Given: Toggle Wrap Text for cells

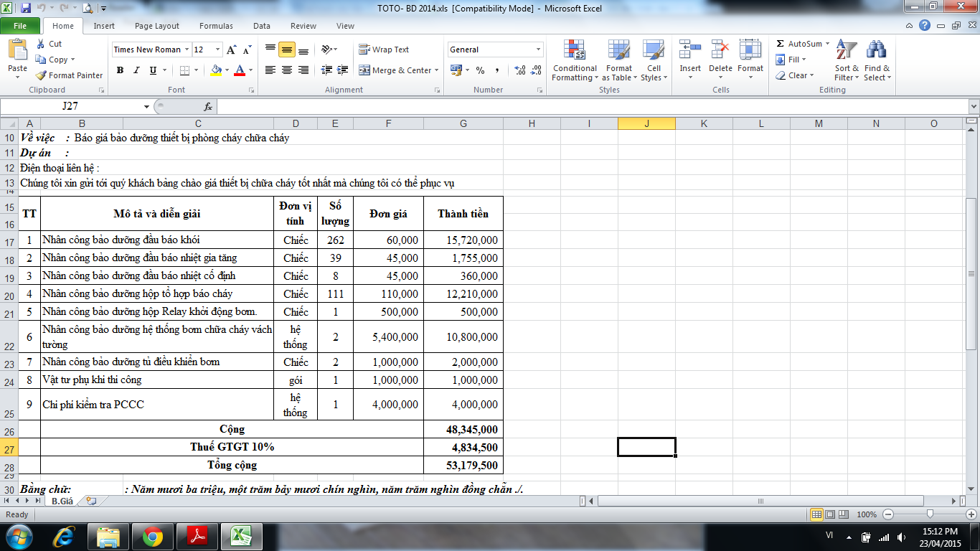Looking at the screenshot, I should [384, 50].
